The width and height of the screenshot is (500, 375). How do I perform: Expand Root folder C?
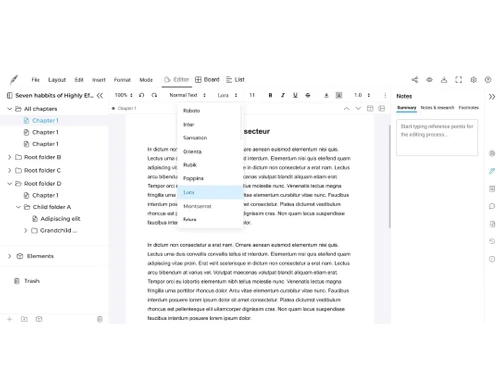click(10, 171)
